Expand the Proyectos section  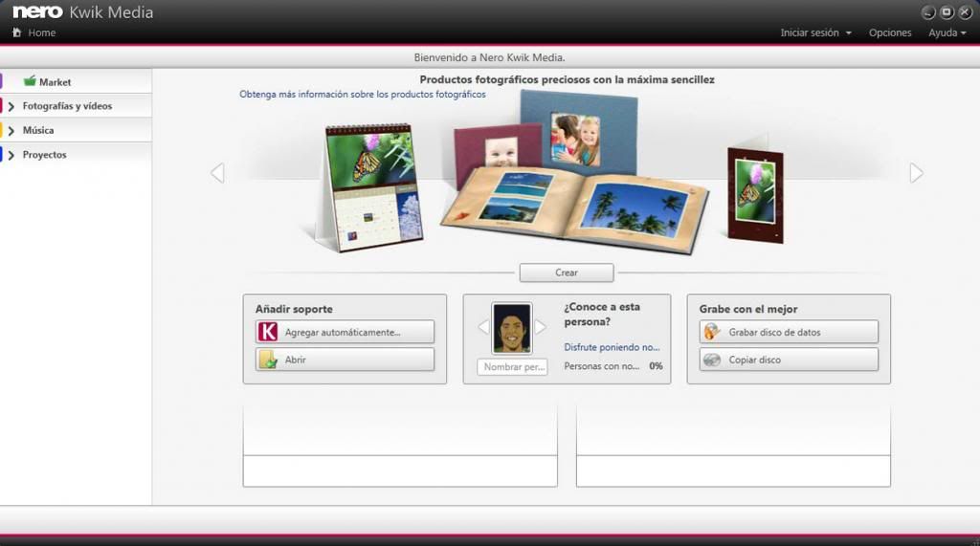point(11,155)
